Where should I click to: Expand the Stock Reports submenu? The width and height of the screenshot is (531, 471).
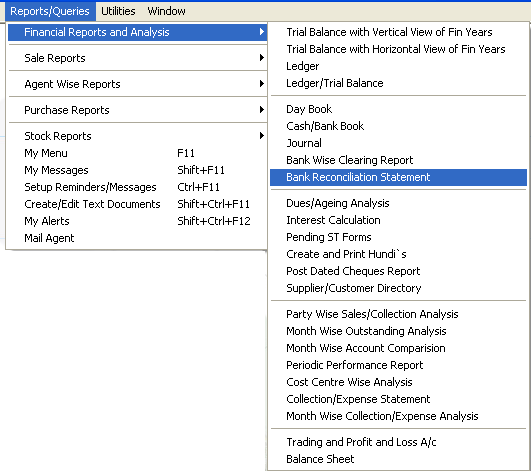click(137, 136)
